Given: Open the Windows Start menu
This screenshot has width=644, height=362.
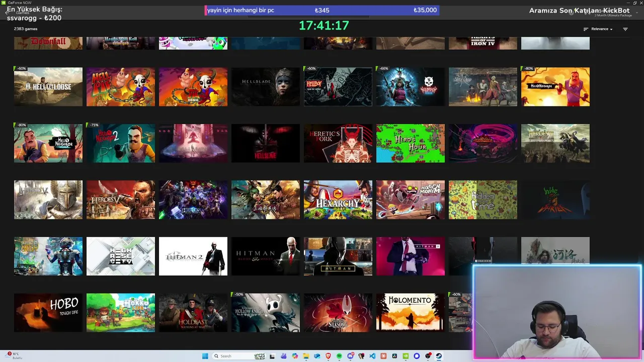Looking at the screenshot, I should point(205,356).
